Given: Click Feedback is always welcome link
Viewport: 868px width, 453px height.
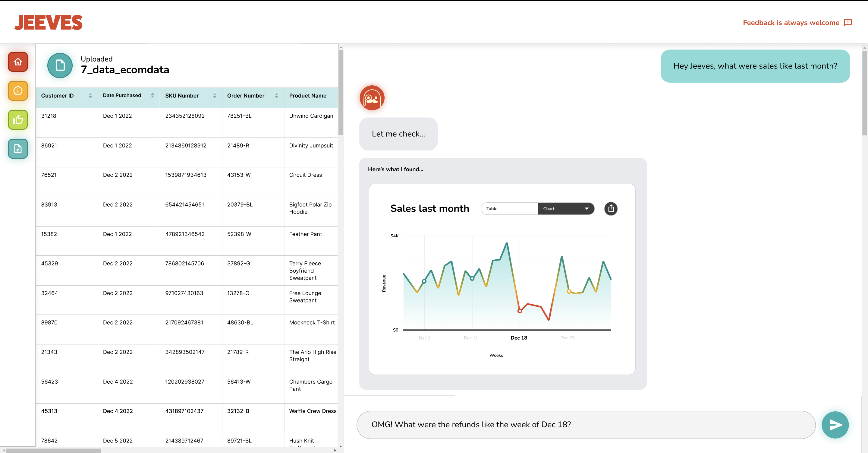Looking at the screenshot, I should [x=797, y=22].
